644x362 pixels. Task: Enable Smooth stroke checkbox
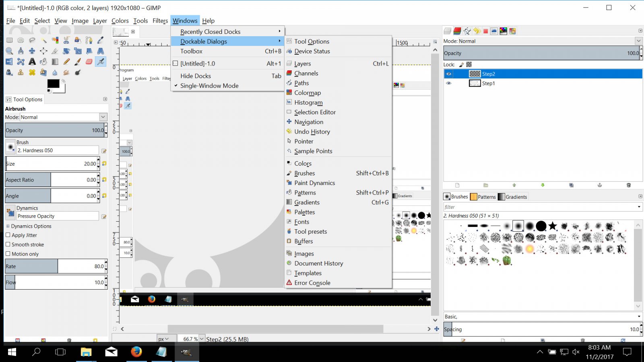tap(8, 244)
